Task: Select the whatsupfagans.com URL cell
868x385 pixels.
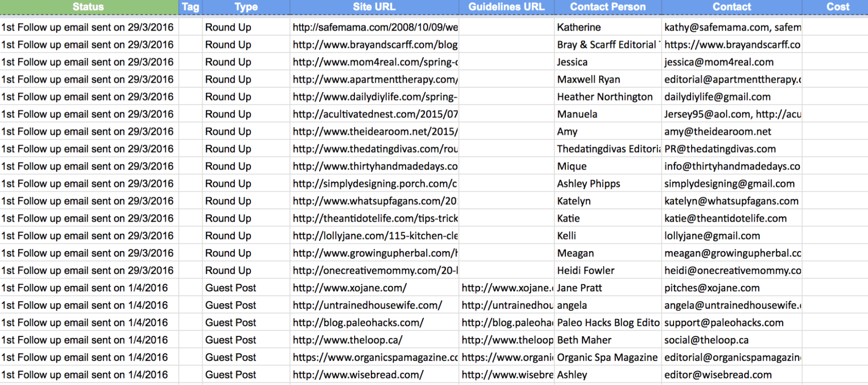Action: tap(374, 201)
